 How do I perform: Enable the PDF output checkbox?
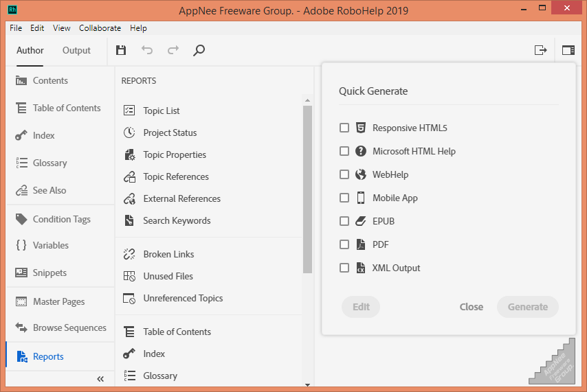coord(344,244)
